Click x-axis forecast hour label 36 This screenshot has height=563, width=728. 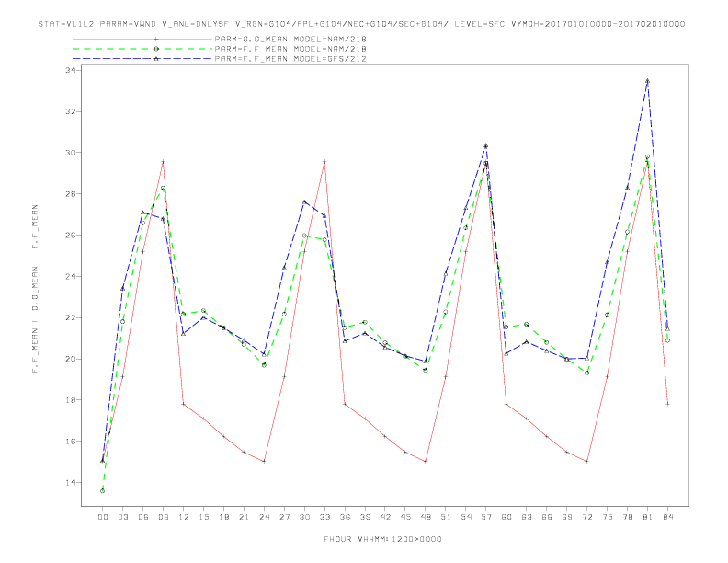(x=345, y=517)
